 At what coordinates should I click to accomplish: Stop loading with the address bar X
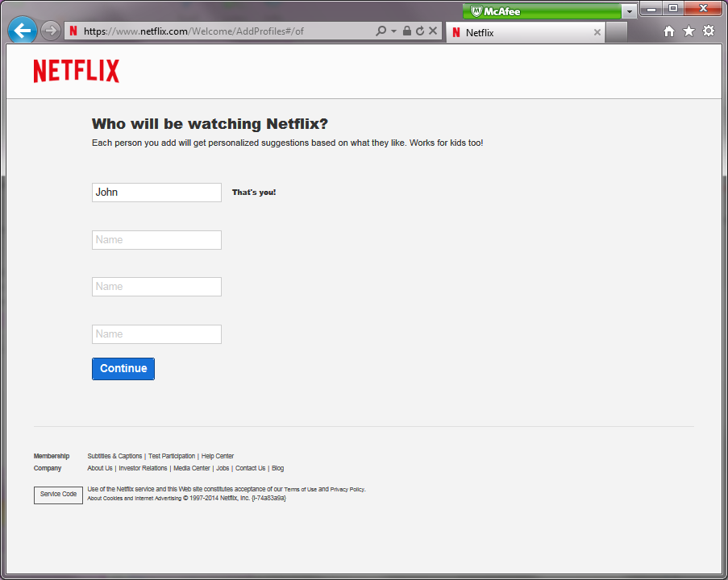(433, 31)
